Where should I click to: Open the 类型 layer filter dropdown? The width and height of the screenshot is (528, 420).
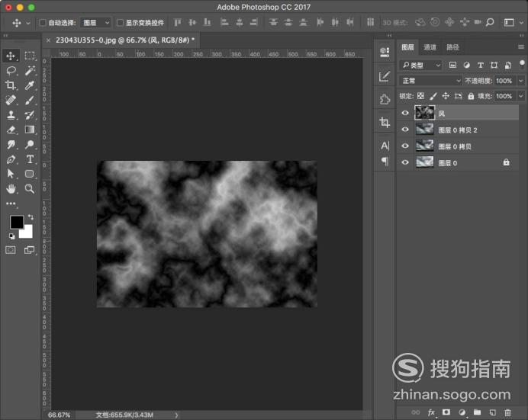coord(420,65)
